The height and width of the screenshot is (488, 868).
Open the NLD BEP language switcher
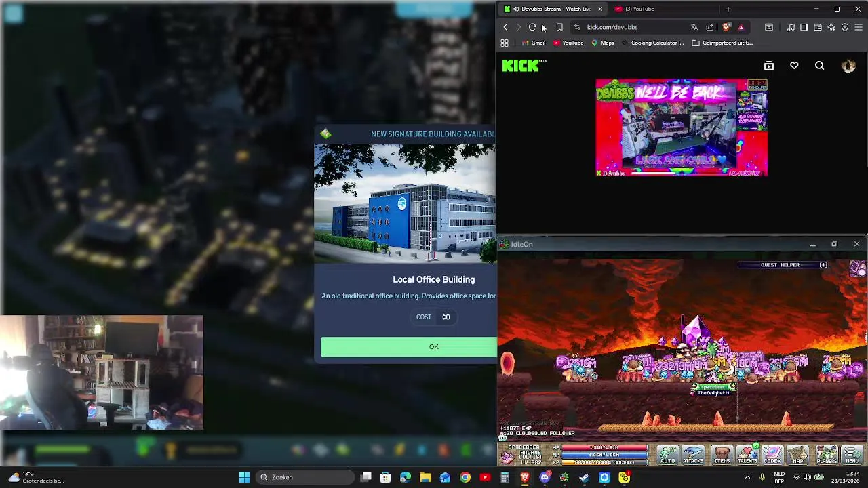click(780, 477)
